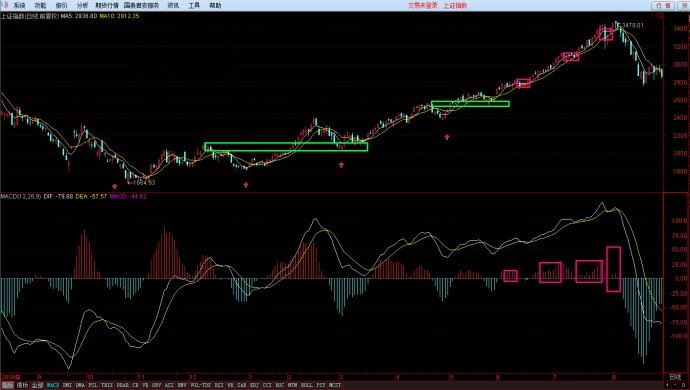Viewport: 690px width, 390px height.
Task: Select the 模板 tab at bottom
Action: tap(22, 385)
